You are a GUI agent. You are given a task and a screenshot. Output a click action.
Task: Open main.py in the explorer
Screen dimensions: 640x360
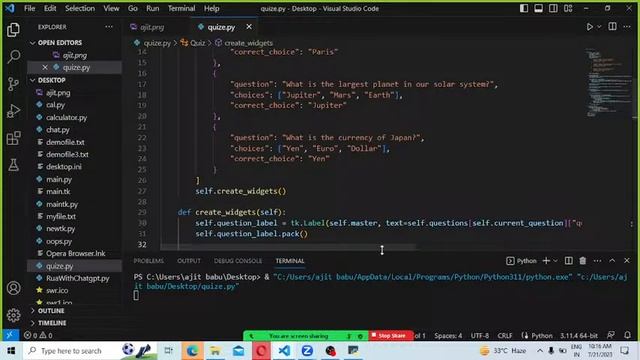point(59,179)
